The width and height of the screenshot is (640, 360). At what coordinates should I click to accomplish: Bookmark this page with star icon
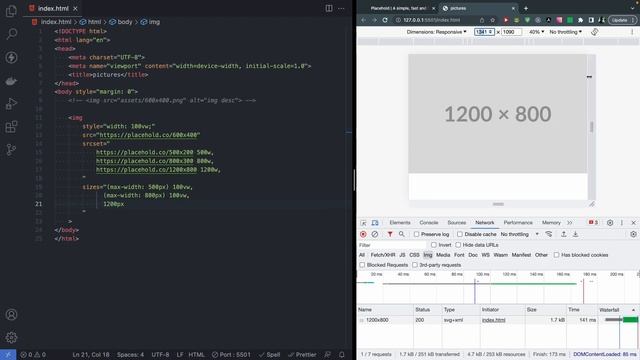point(493,20)
